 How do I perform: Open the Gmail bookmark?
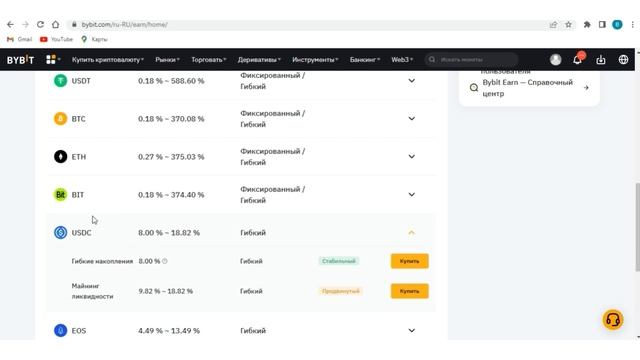tap(20, 39)
